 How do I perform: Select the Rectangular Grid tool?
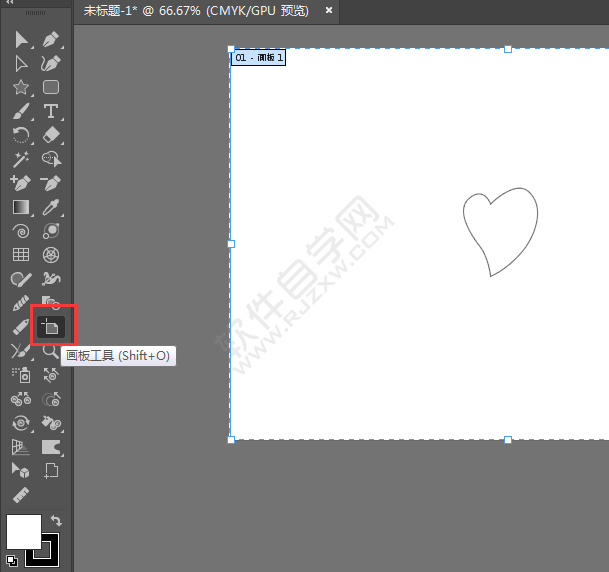click(21, 255)
